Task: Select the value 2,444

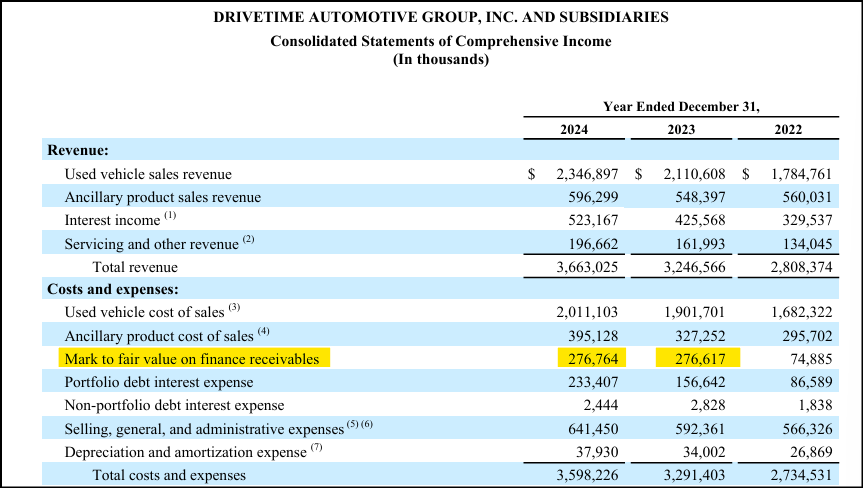Action: click(601, 405)
